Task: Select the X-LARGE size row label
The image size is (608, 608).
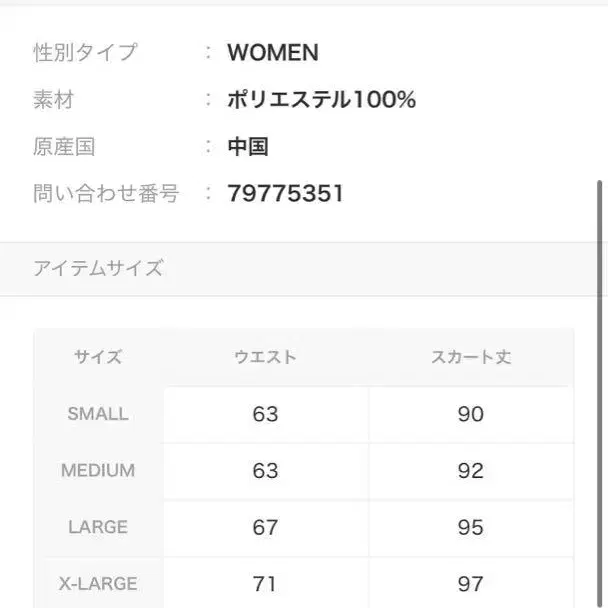Action: (98, 583)
